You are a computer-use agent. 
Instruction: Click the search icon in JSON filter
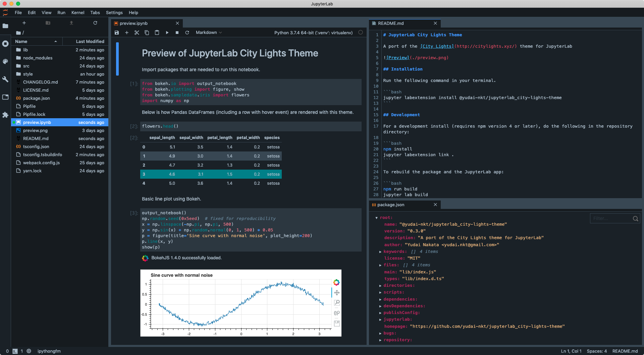click(636, 219)
